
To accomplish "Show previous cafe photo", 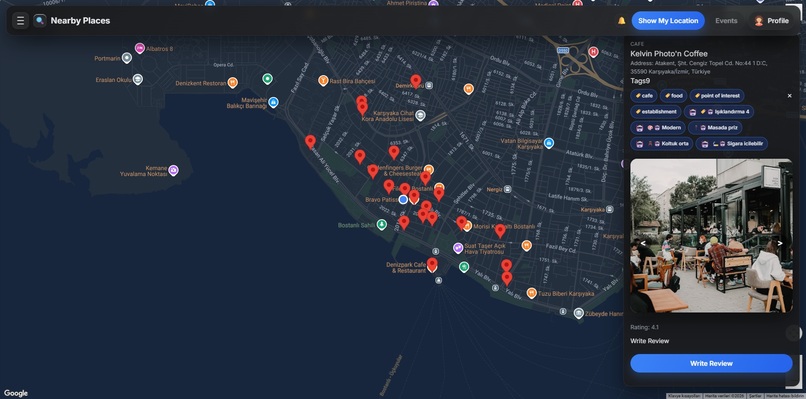I will pos(643,243).
